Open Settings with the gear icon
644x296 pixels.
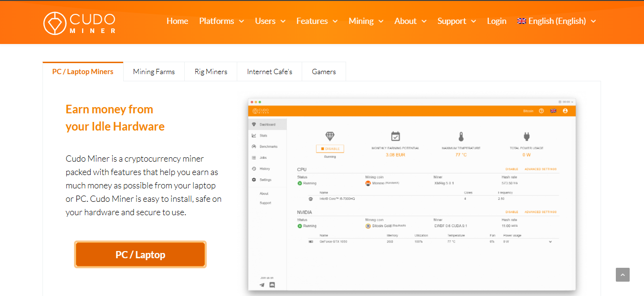coord(253,179)
